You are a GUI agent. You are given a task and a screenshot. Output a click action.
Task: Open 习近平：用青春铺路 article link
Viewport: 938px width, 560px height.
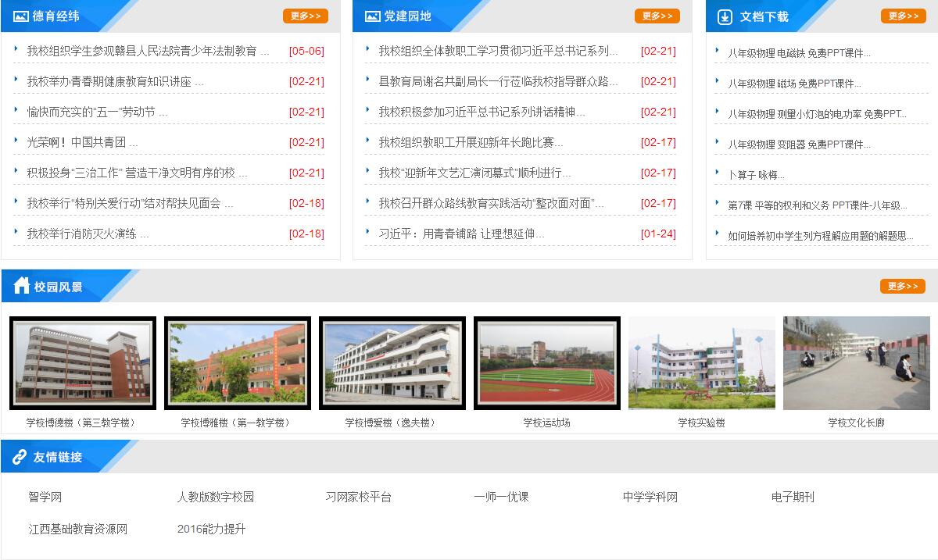[461, 234]
